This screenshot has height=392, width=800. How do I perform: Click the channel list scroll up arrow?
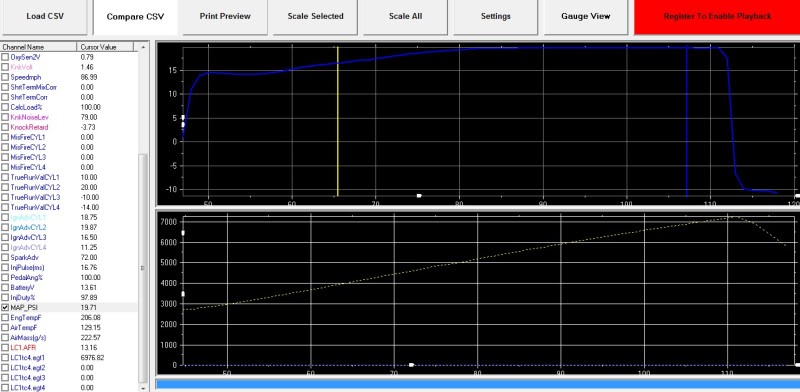point(143,47)
